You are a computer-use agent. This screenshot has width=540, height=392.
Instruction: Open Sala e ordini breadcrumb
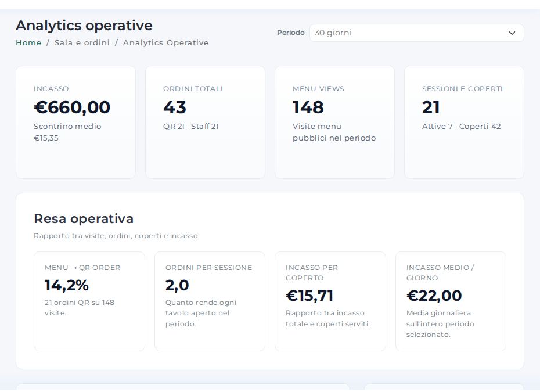(x=82, y=43)
